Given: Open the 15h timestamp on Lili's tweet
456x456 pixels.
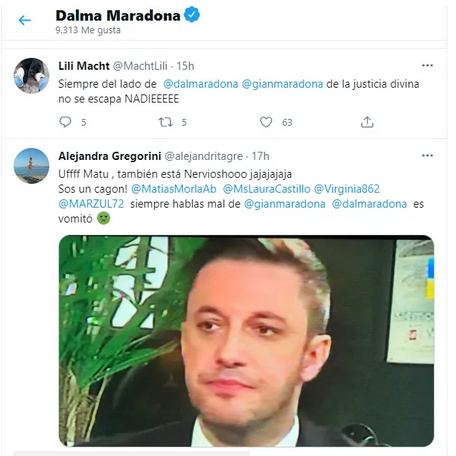Looking at the screenshot, I should click(x=185, y=66).
